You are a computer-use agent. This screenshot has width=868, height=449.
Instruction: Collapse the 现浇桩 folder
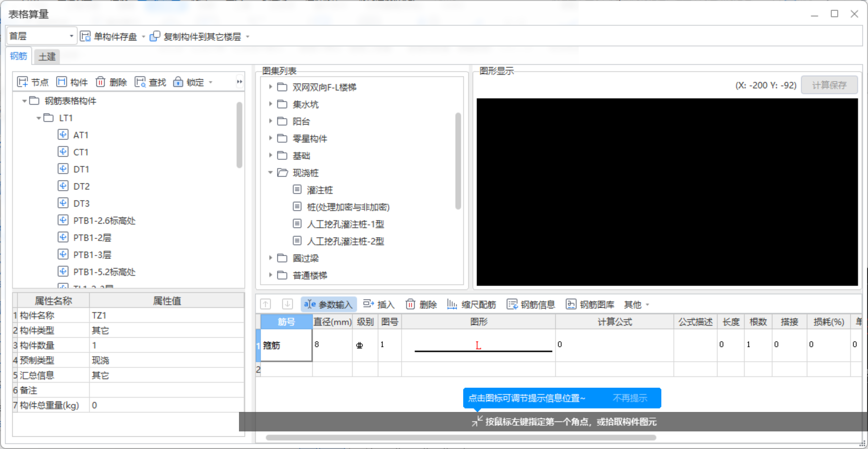tap(270, 172)
